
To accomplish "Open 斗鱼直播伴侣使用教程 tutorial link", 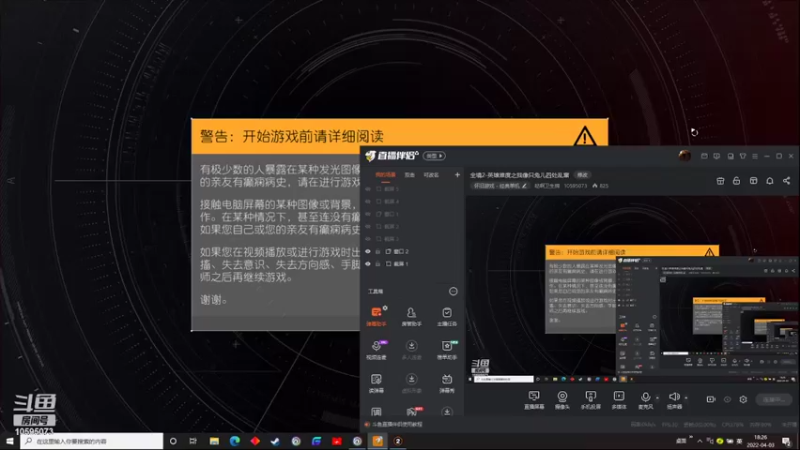I will [397, 424].
